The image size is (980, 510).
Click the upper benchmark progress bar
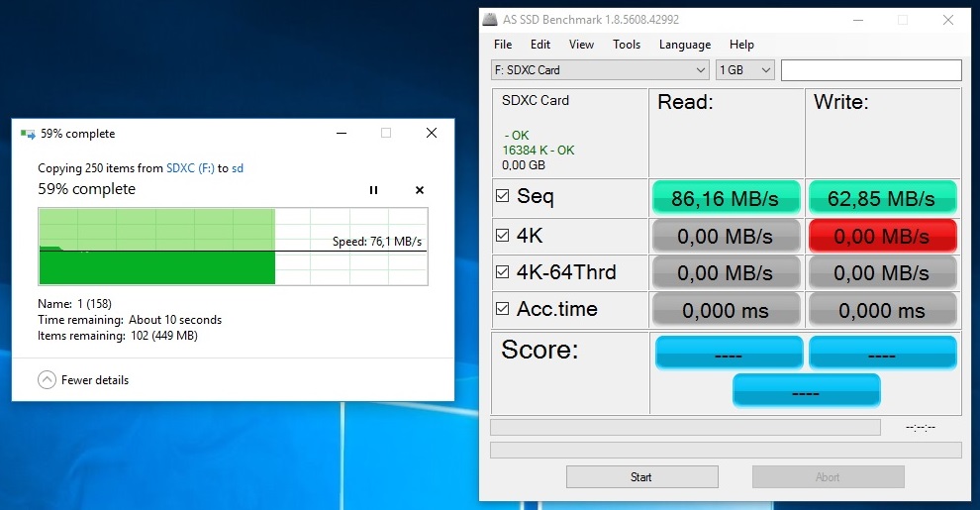pyautogui.click(x=686, y=428)
